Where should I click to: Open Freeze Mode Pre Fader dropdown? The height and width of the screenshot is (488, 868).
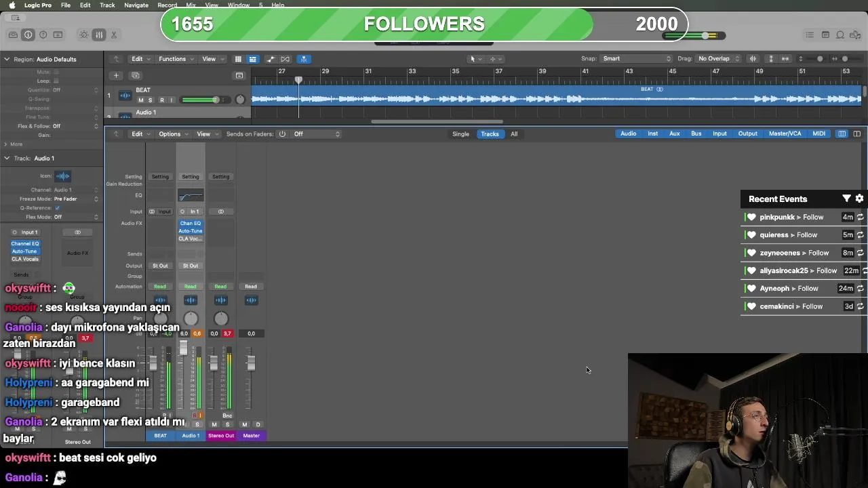tap(76, 199)
